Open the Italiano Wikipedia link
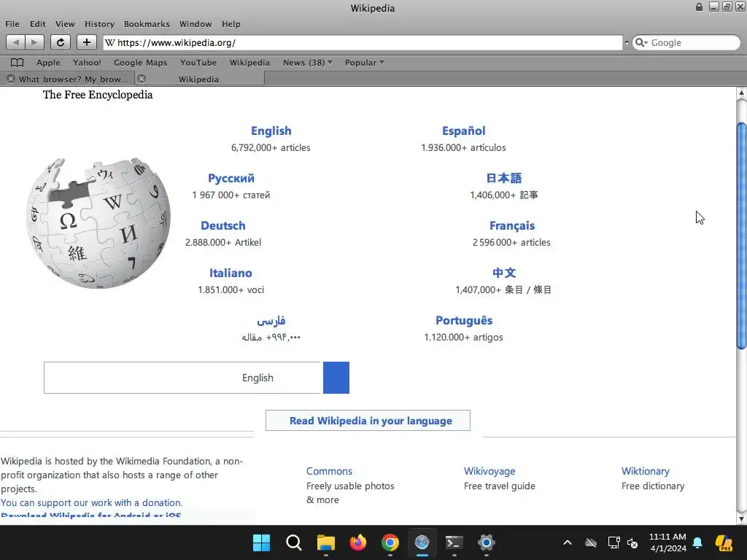747x560 pixels. tap(231, 273)
